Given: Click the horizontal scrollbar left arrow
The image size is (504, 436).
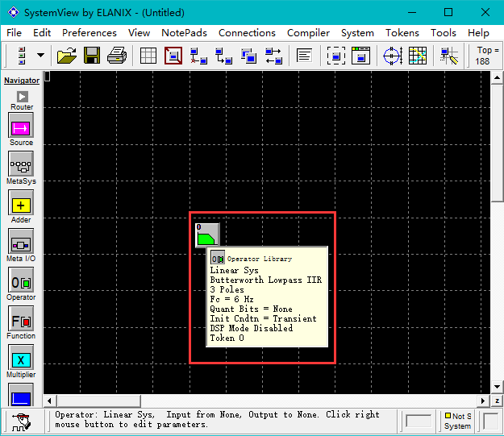Looking at the screenshot, I should (49, 401).
